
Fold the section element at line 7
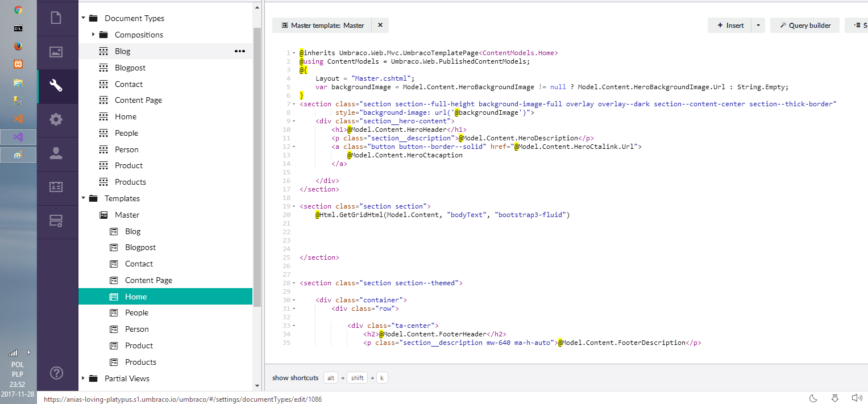[x=294, y=104]
